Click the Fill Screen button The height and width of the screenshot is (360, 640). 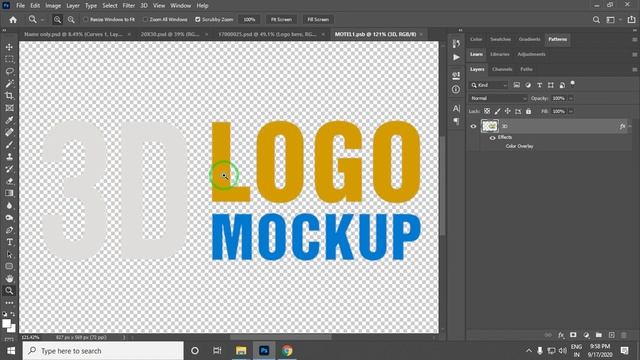point(318,20)
